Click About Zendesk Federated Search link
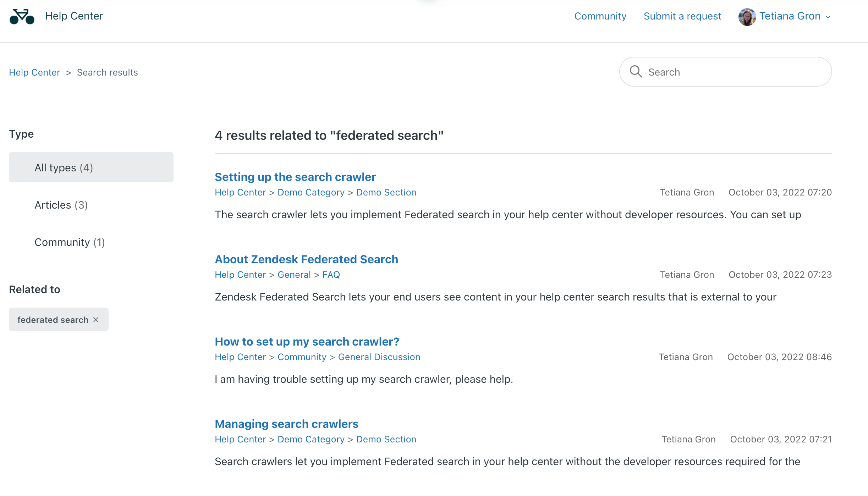 306,259
